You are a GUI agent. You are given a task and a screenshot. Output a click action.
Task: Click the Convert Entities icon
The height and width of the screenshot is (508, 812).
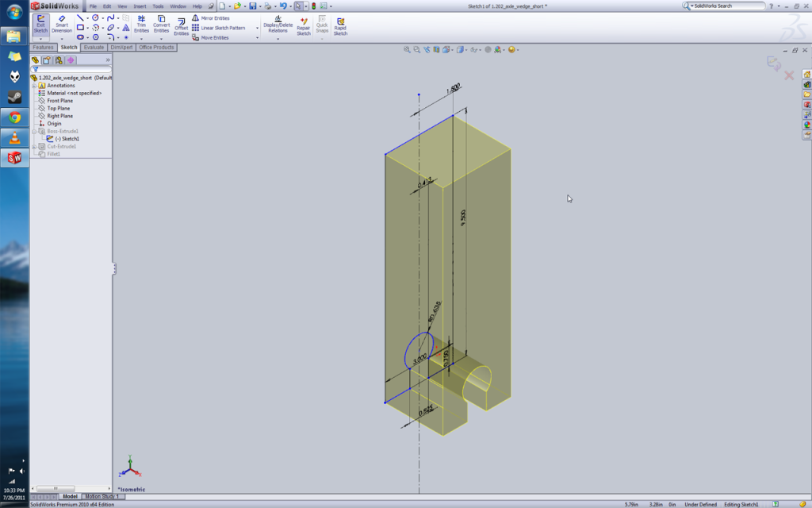[161, 24]
